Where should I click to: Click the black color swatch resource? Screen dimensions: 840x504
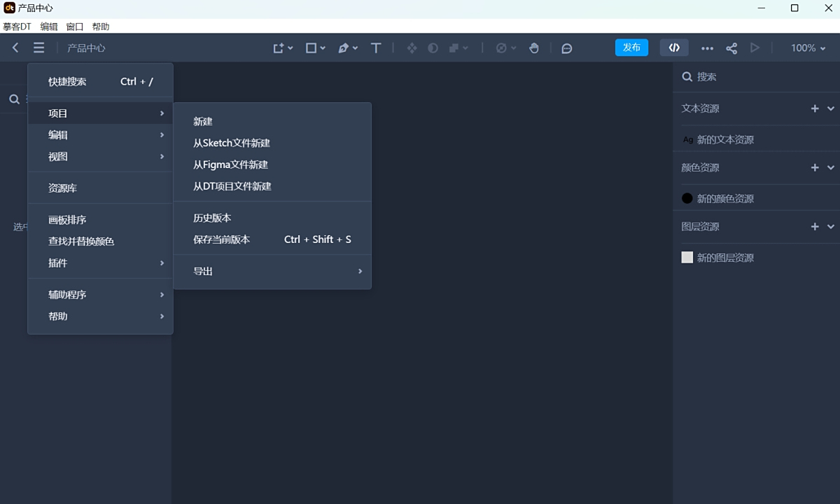click(687, 198)
